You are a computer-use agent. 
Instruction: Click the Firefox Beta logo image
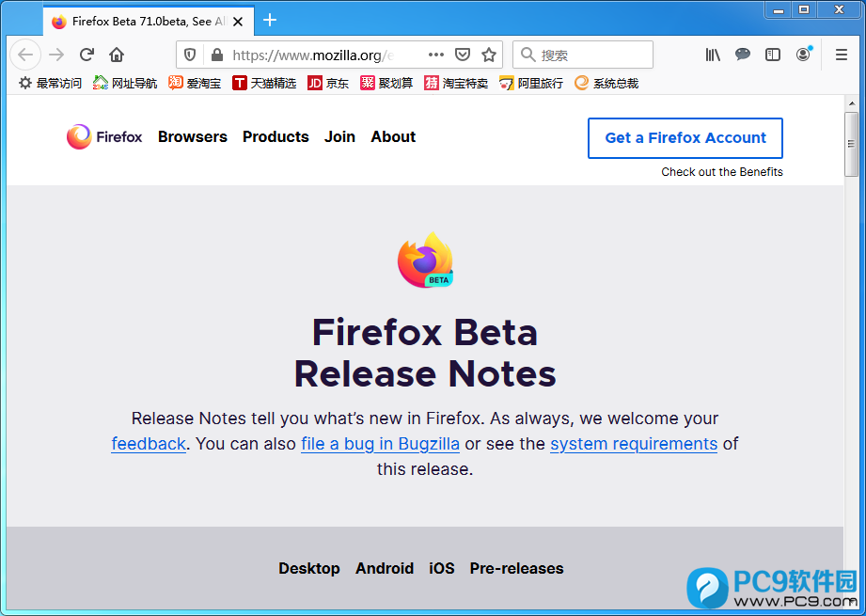(x=425, y=260)
